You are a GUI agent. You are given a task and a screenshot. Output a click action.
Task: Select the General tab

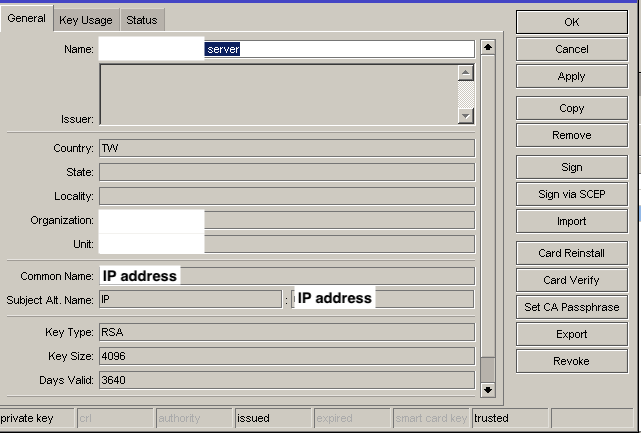(x=27, y=18)
